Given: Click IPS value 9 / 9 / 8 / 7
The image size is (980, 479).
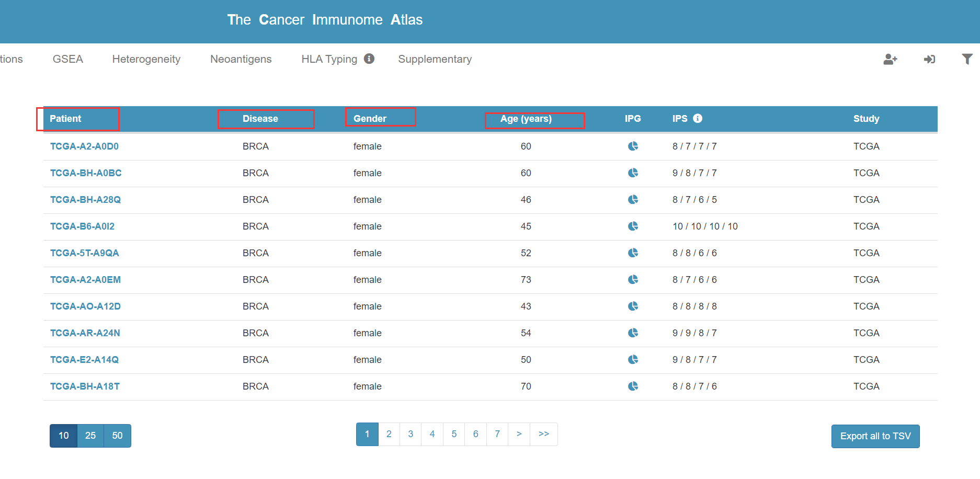Looking at the screenshot, I should (x=694, y=333).
